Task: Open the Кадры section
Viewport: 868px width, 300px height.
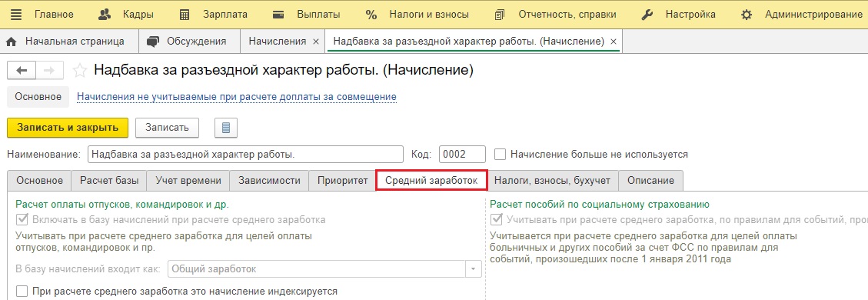Action: pos(125,15)
